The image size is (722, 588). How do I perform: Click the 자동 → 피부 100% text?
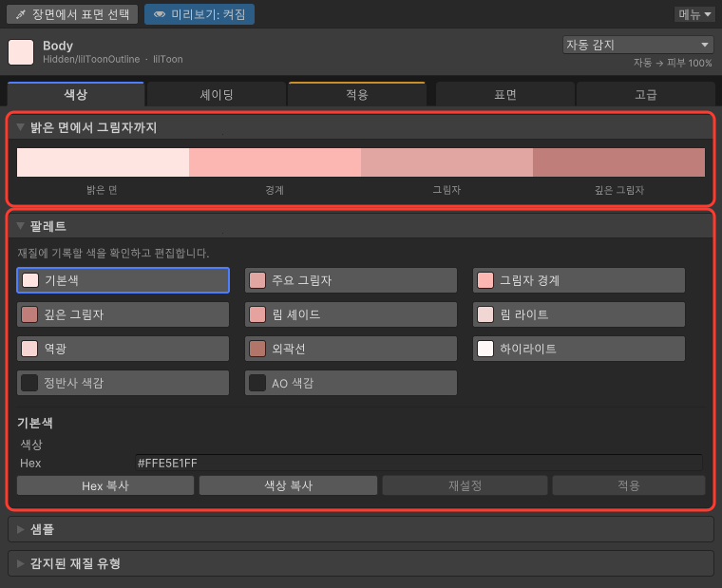[673, 63]
